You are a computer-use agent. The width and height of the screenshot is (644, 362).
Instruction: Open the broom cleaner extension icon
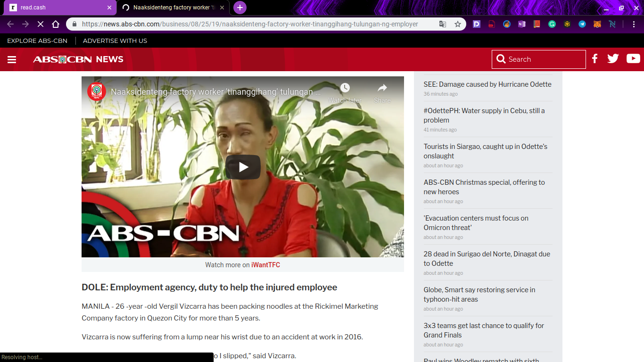coord(507,24)
